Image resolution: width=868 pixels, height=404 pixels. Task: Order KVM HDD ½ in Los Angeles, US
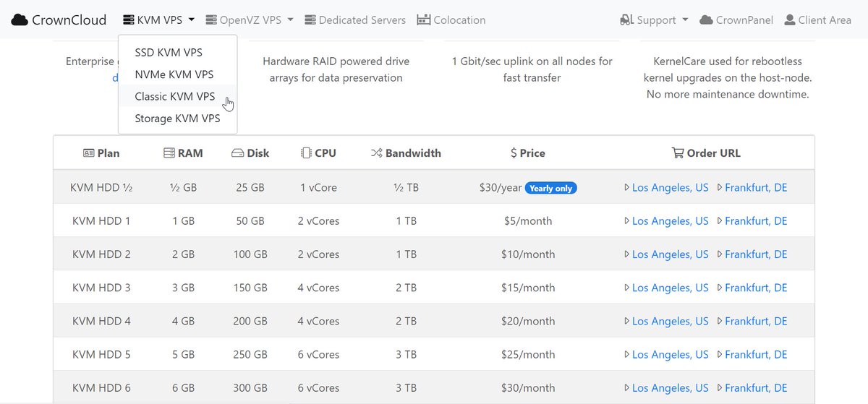tap(670, 188)
